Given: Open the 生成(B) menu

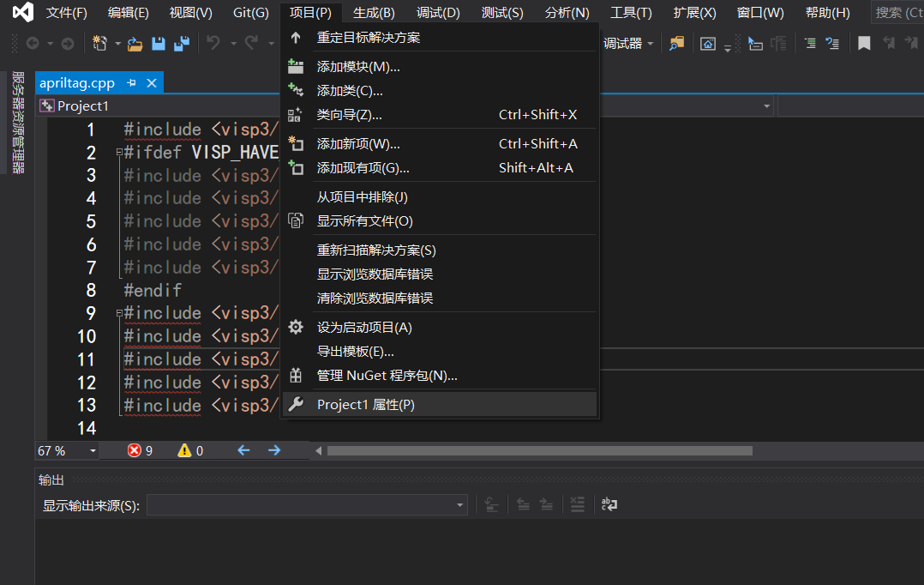Looking at the screenshot, I should point(374,12).
